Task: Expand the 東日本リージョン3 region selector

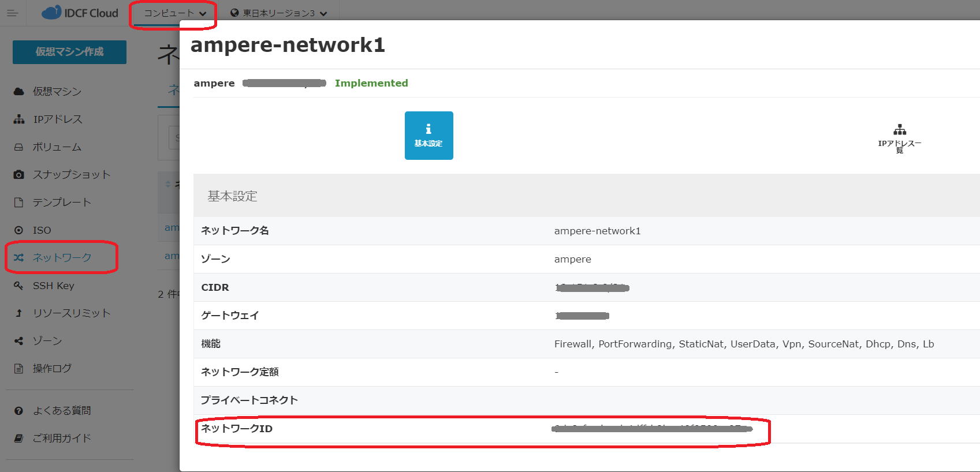Action: (278, 13)
